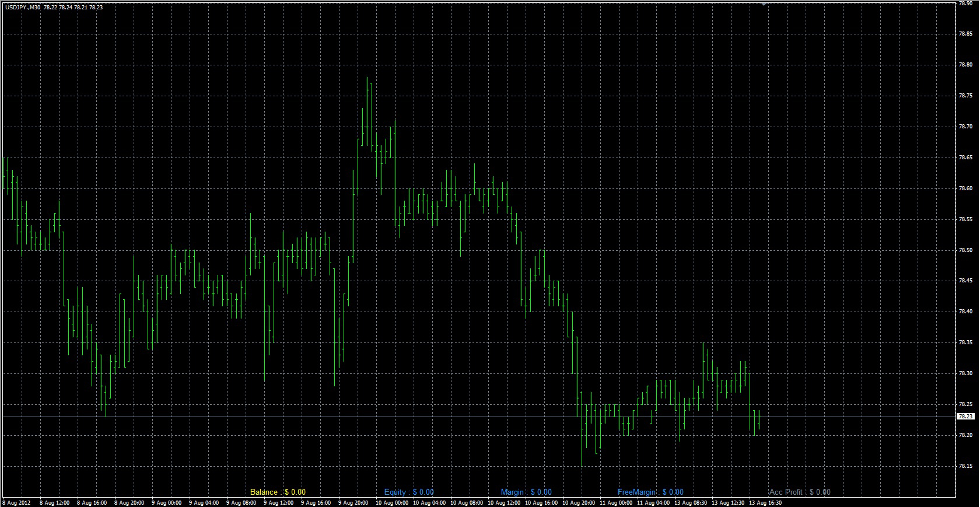
Task: Click the '8 Aug 20:00' time label
Action: (x=129, y=502)
